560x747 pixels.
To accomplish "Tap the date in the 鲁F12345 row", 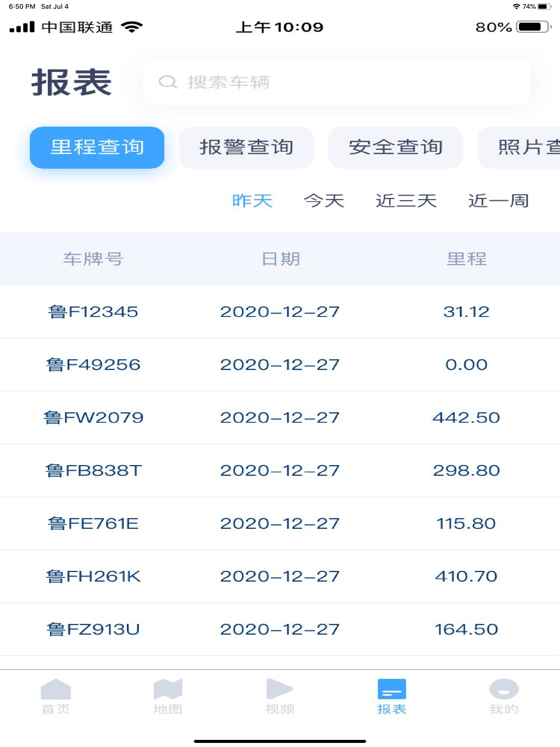I will 280,312.
